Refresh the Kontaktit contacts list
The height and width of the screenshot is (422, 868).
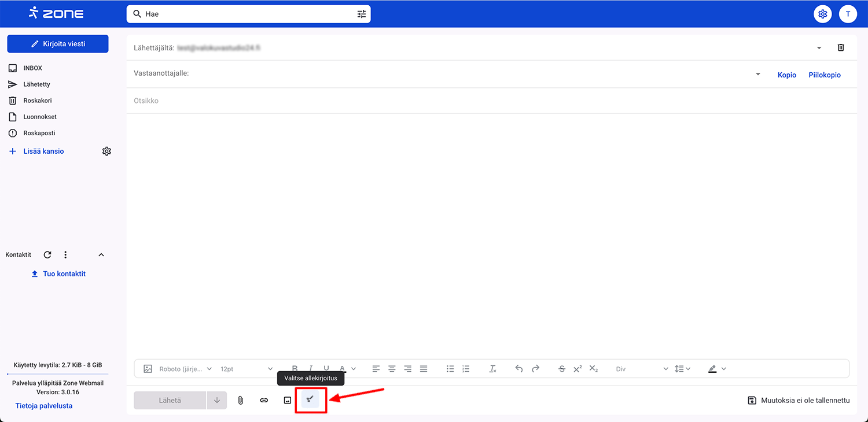(x=47, y=255)
